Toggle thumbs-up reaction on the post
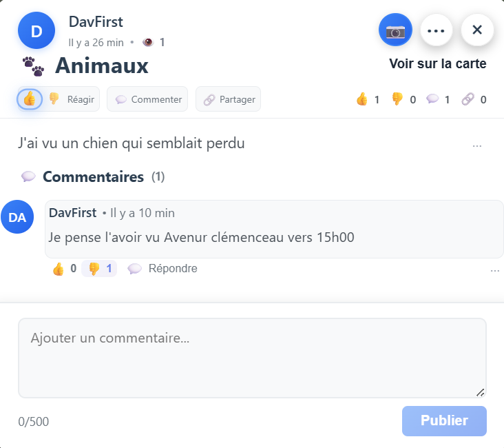Screen dimensions: 504x448 click(x=30, y=99)
